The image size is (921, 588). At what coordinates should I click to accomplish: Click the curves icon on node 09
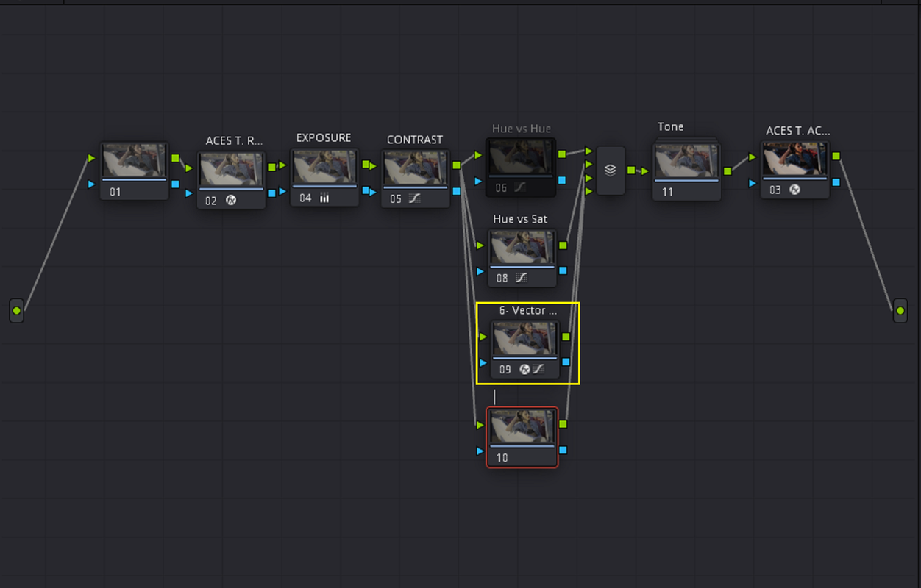[538, 369]
